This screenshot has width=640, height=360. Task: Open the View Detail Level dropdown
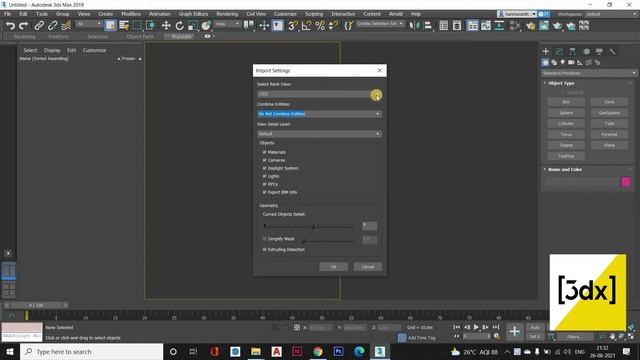tap(319, 134)
